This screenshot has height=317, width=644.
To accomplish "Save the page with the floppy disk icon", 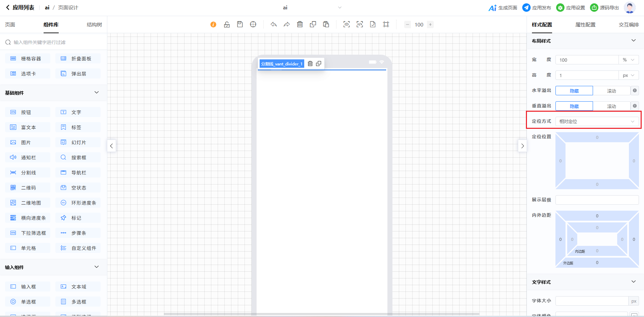I will 240,24.
